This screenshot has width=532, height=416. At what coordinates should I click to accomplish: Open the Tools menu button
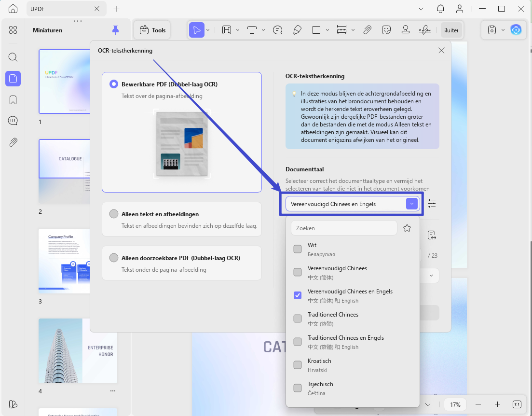(152, 30)
